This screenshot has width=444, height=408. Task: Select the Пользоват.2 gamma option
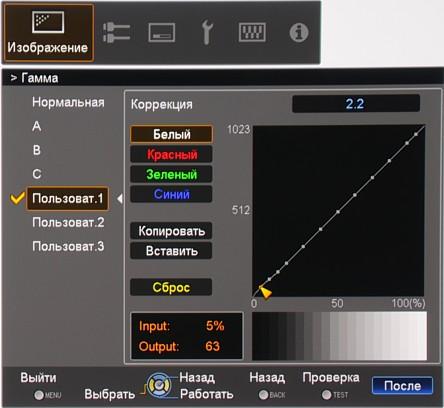(68, 222)
